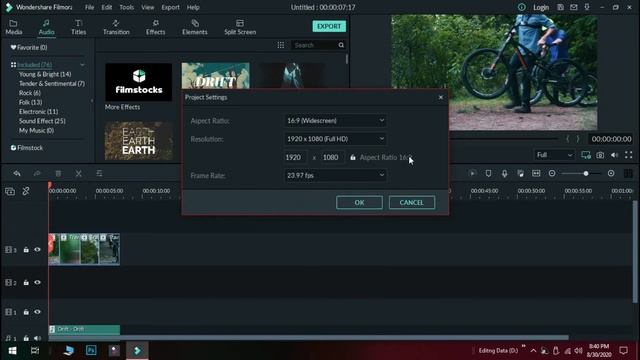Lock video track 3
The width and height of the screenshot is (640, 360).
click(x=26, y=250)
